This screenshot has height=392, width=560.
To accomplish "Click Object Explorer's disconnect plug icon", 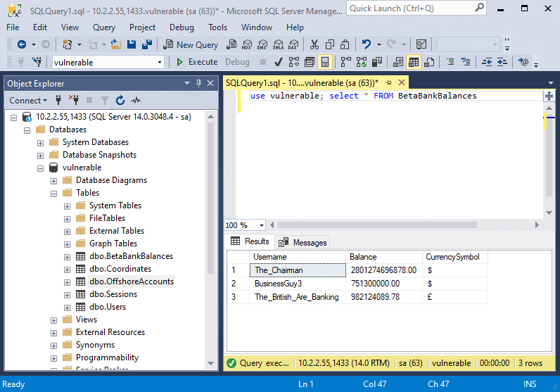I will pyautogui.click(x=74, y=101).
